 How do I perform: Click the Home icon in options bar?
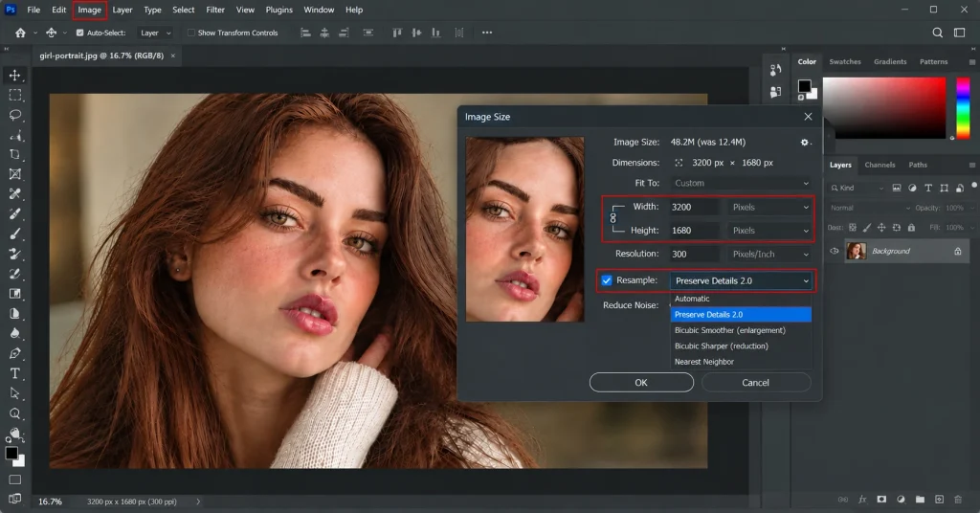pos(21,33)
